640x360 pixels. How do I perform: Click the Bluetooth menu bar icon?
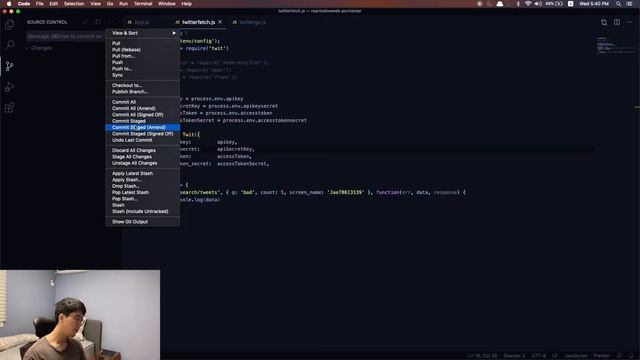[518, 4]
